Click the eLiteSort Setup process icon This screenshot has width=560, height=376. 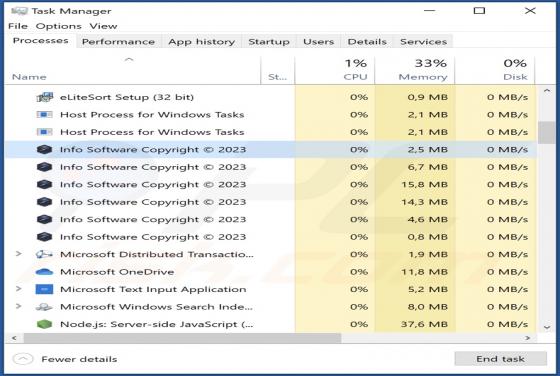[x=45, y=97]
